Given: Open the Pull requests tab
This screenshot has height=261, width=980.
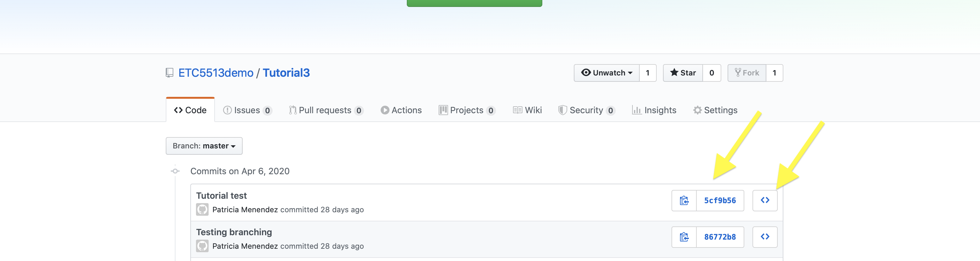Looking at the screenshot, I should pyautogui.click(x=325, y=110).
